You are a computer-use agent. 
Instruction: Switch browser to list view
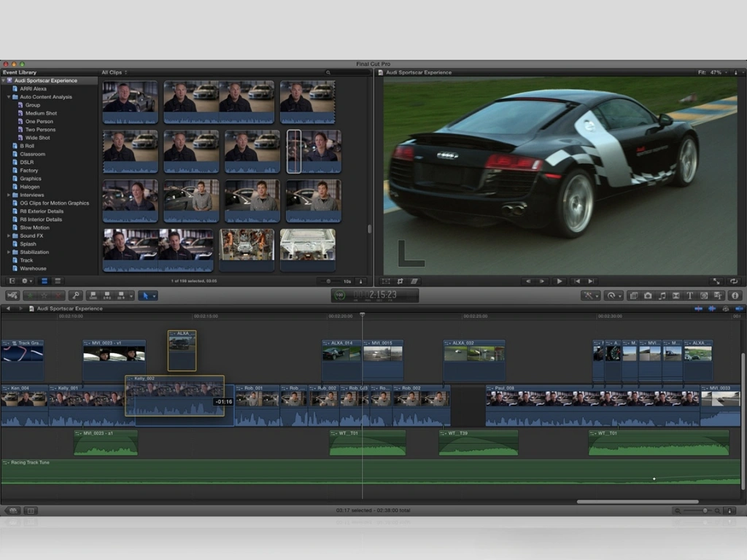click(58, 281)
